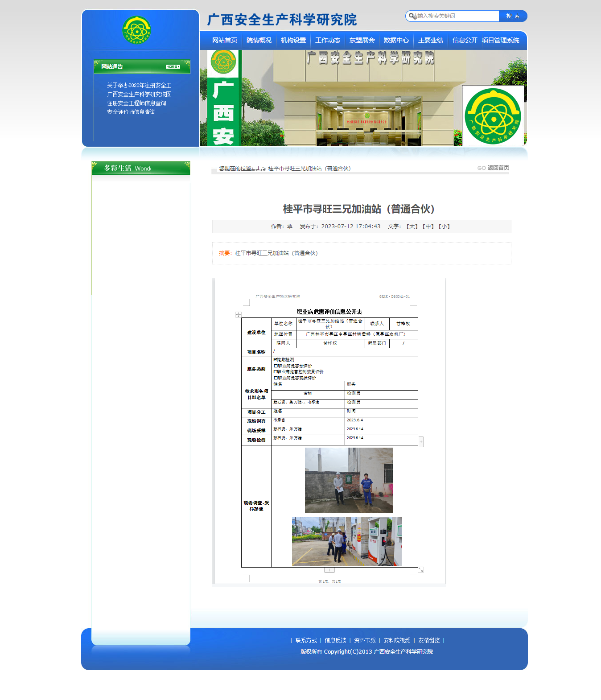The height and width of the screenshot is (700, 601).
Task: Click the table move handle icon in the document
Action: [239, 315]
